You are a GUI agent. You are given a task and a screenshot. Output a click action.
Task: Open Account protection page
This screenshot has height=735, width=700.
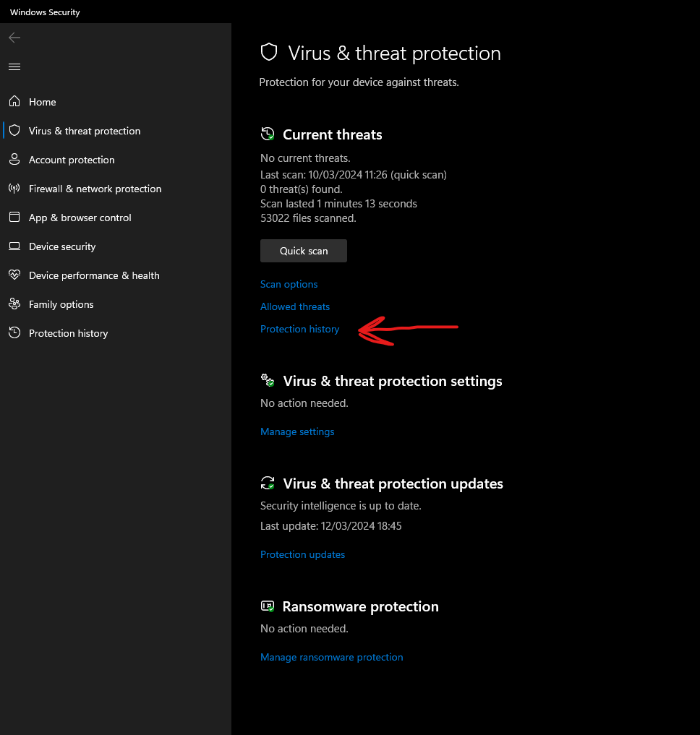(x=116, y=160)
